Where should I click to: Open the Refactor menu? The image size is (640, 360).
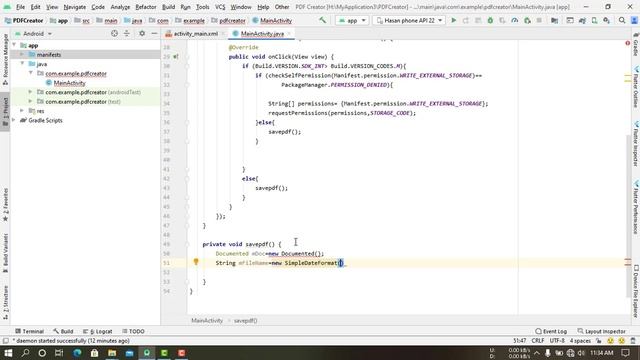tap(146, 7)
